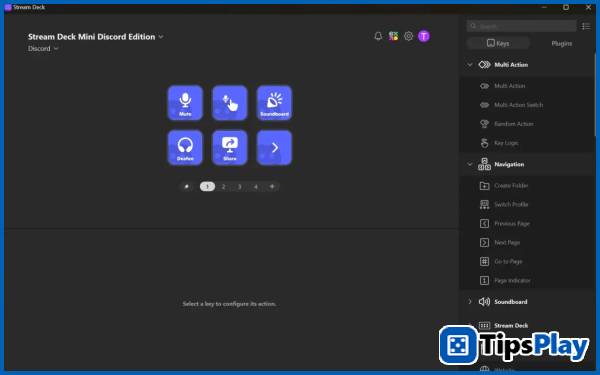Open the Marketplace icon beside the bell

click(393, 36)
